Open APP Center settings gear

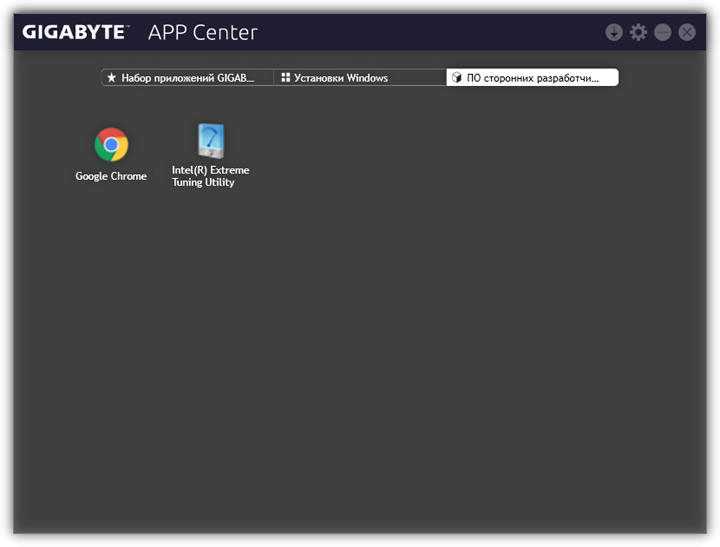[638, 33]
